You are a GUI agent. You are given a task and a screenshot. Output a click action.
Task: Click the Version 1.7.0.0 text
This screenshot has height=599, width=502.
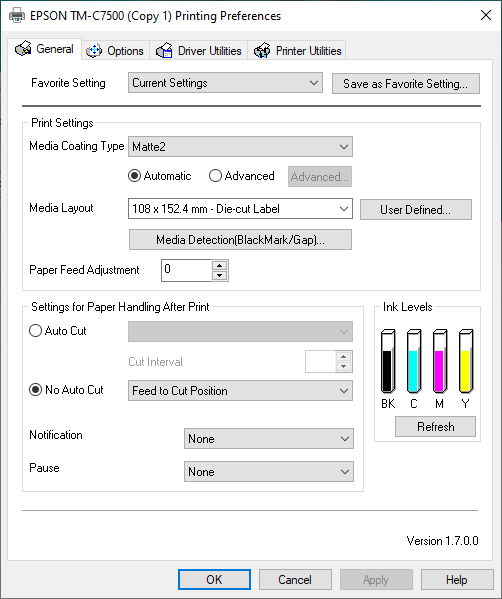(442, 541)
